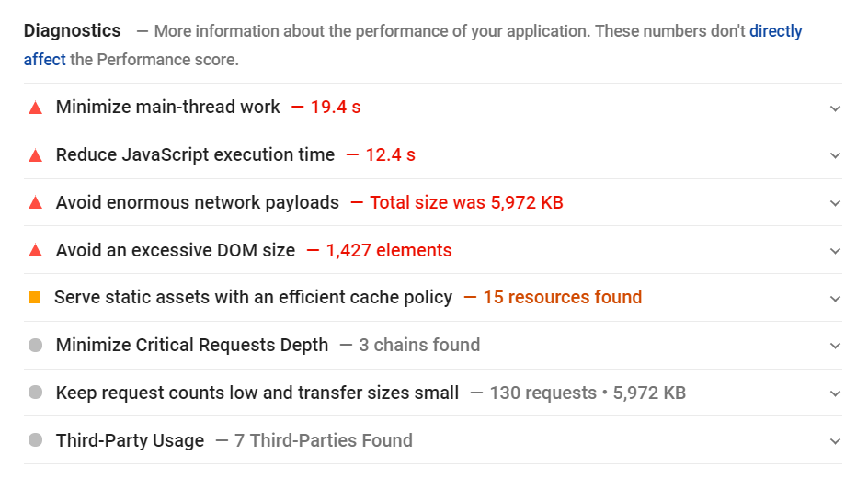Click the red triangle beside Minimize main-thread work

pyautogui.click(x=36, y=108)
